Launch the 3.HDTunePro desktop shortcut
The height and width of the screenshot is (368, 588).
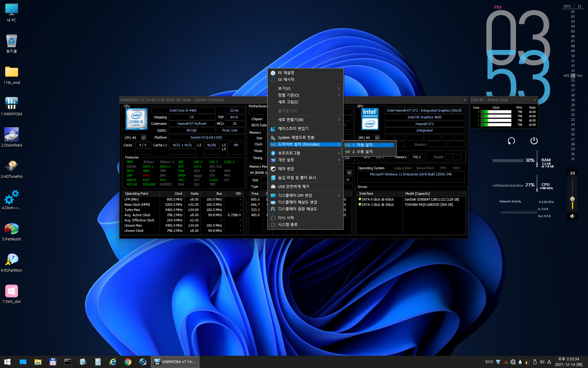pyautogui.click(x=12, y=169)
